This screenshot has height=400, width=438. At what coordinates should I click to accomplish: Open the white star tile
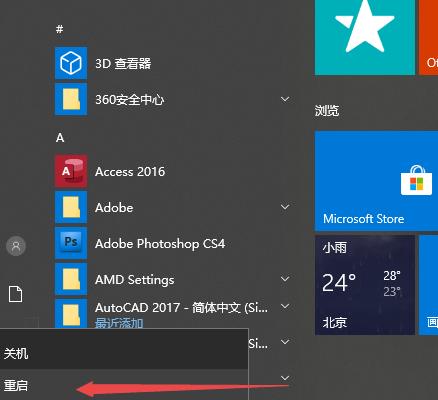pos(365,37)
